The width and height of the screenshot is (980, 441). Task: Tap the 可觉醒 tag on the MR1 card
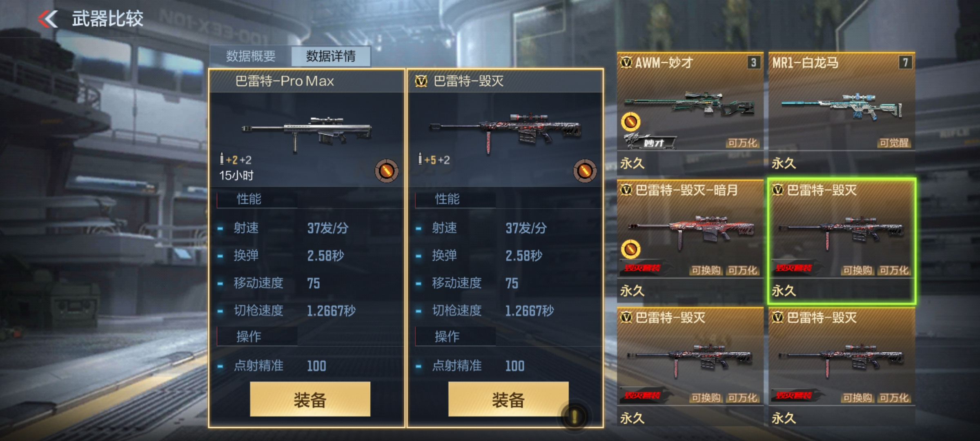(x=894, y=143)
